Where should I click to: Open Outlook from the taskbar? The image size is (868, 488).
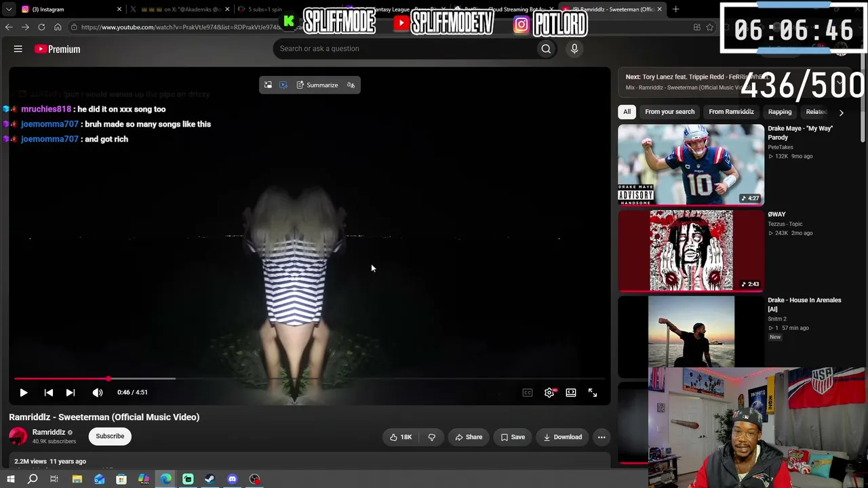(x=100, y=479)
